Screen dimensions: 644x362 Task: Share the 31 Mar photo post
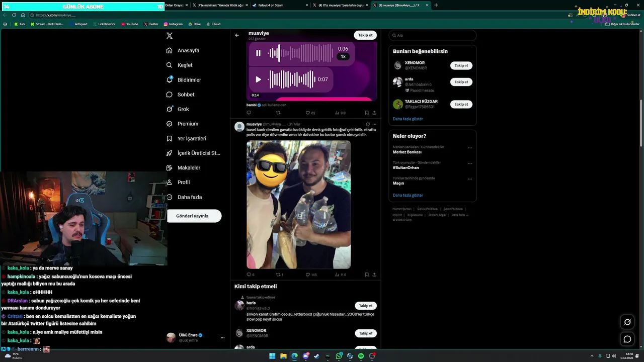(x=374, y=275)
